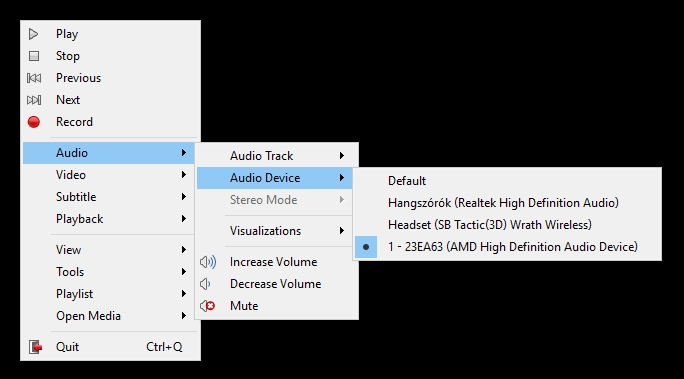Open the Subtitle menu entry
684x379 pixels.
pyautogui.click(x=109, y=197)
